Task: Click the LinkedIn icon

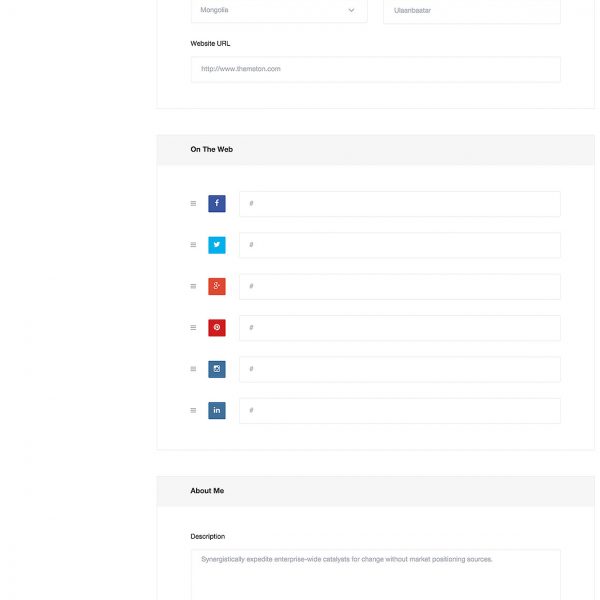Action: (217, 410)
